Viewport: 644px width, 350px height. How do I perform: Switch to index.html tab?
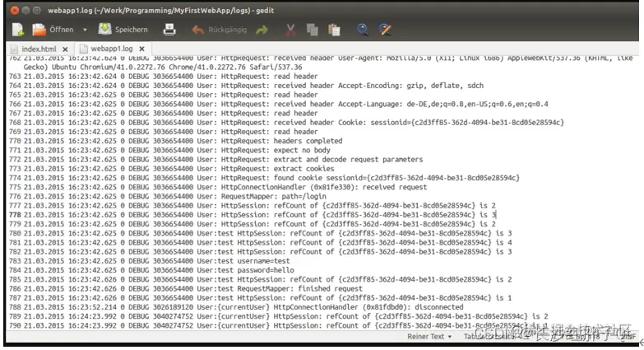coord(39,49)
